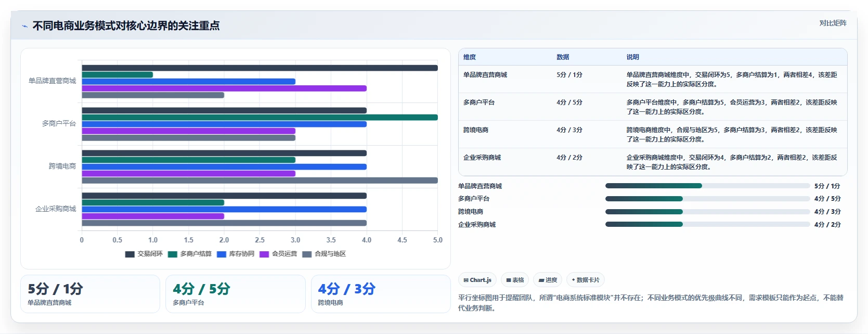Click table value 4分 / 5分
Viewport: 868px width, 334px height.
pos(569,102)
